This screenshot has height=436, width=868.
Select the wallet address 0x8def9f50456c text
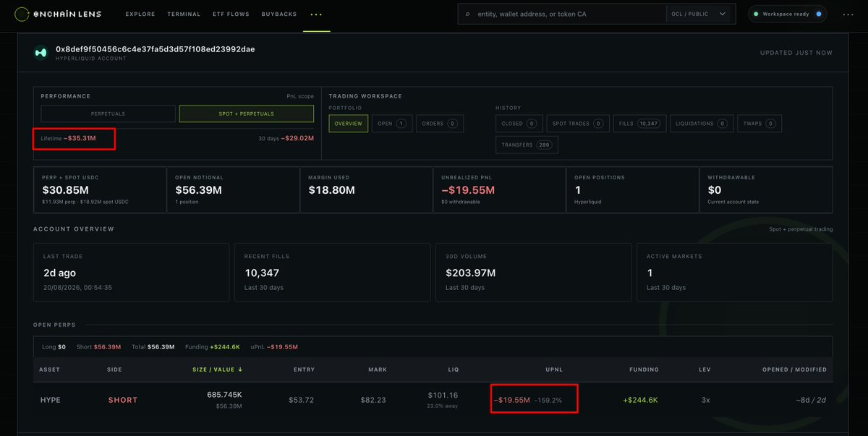[155, 49]
